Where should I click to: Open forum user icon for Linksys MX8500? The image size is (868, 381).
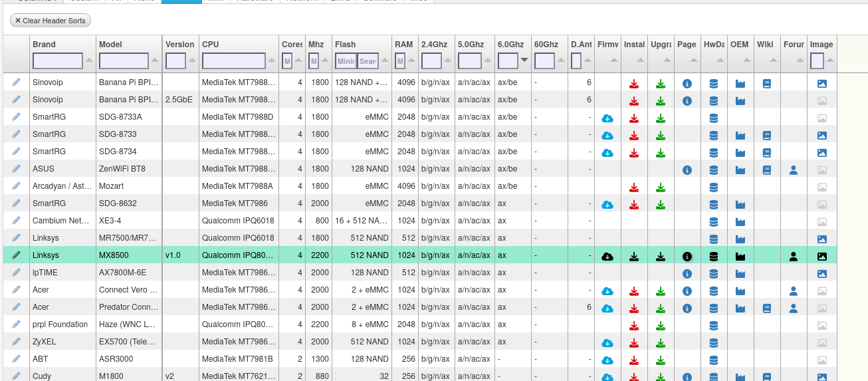pos(793,257)
